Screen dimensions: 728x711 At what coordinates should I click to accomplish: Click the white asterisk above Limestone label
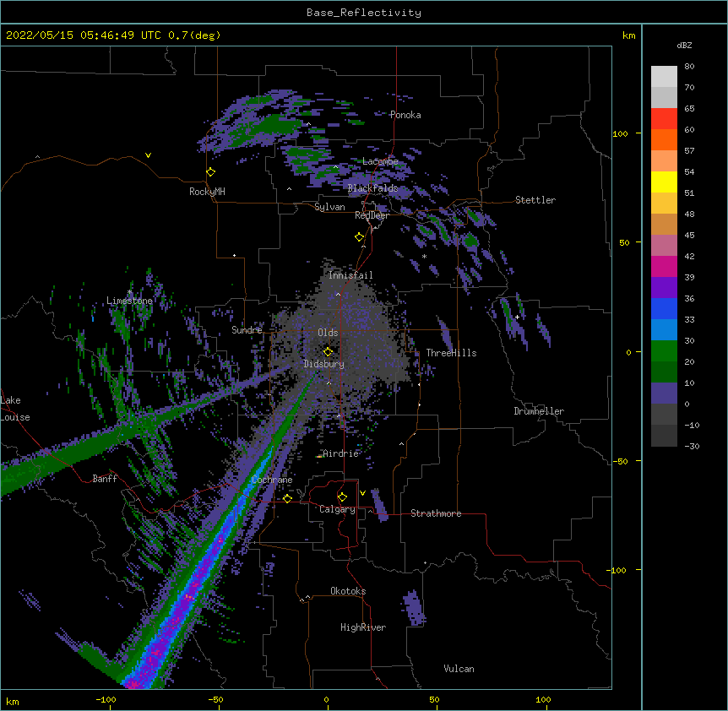(129, 292)
